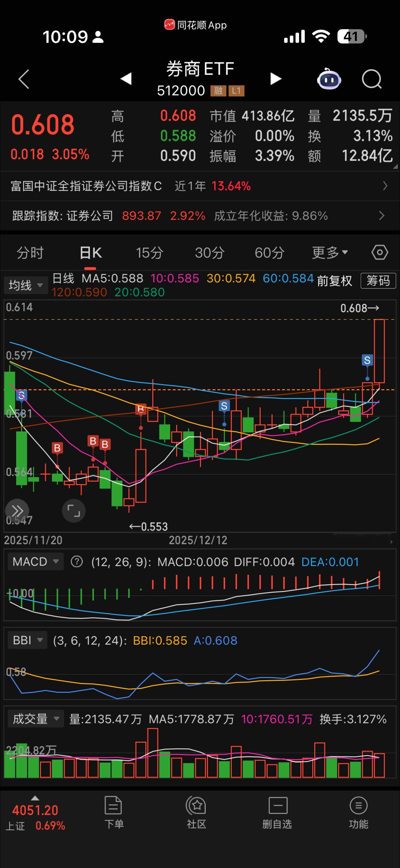Screen dimensions: 400x868
Task: Open 功能 functions menu icon
Action: pos(358,813)
